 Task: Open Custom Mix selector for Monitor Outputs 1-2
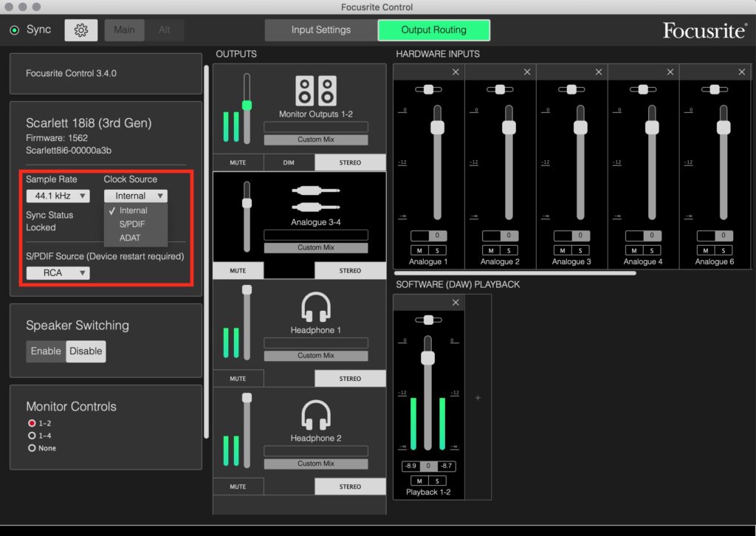coord(316,140)
